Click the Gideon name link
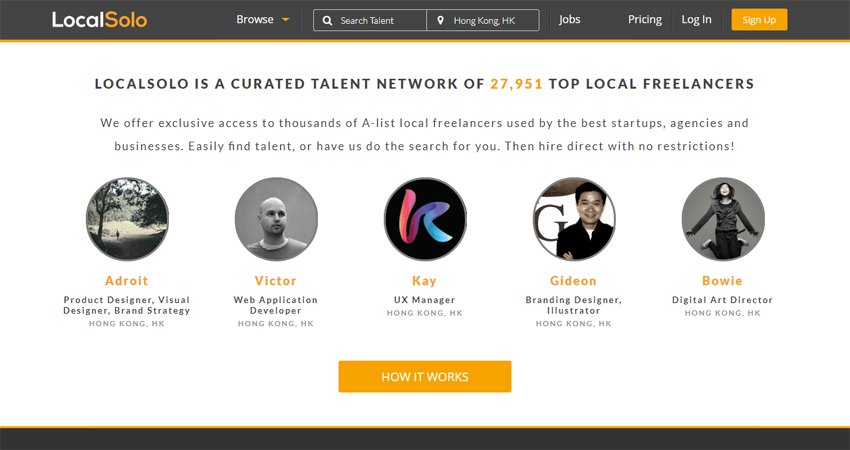The width and height of the screenshot is (850, 450). click(x=574, y=281)
